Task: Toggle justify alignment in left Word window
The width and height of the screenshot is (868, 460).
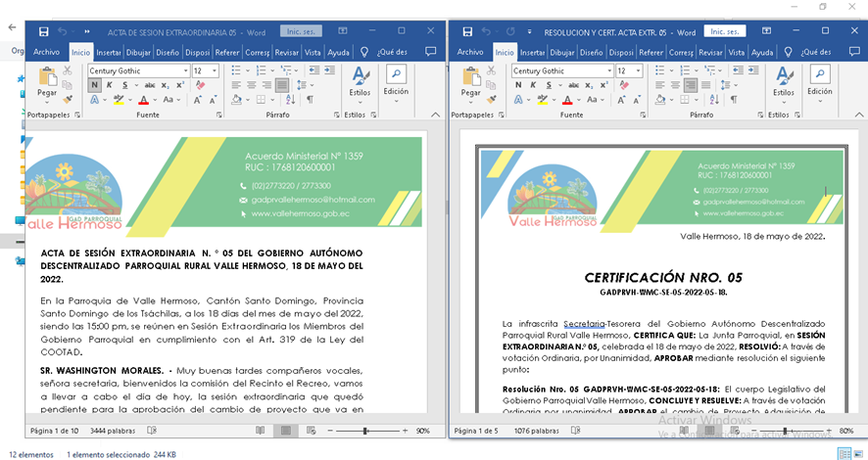Action: tap(281, 85)
